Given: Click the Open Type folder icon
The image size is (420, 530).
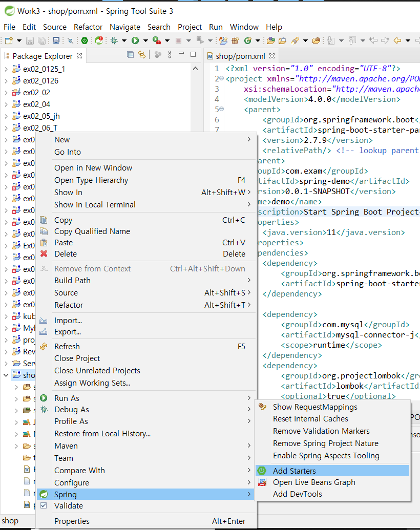Looking at the screenshot, I should pyautogui.click(x=270, y=40).
